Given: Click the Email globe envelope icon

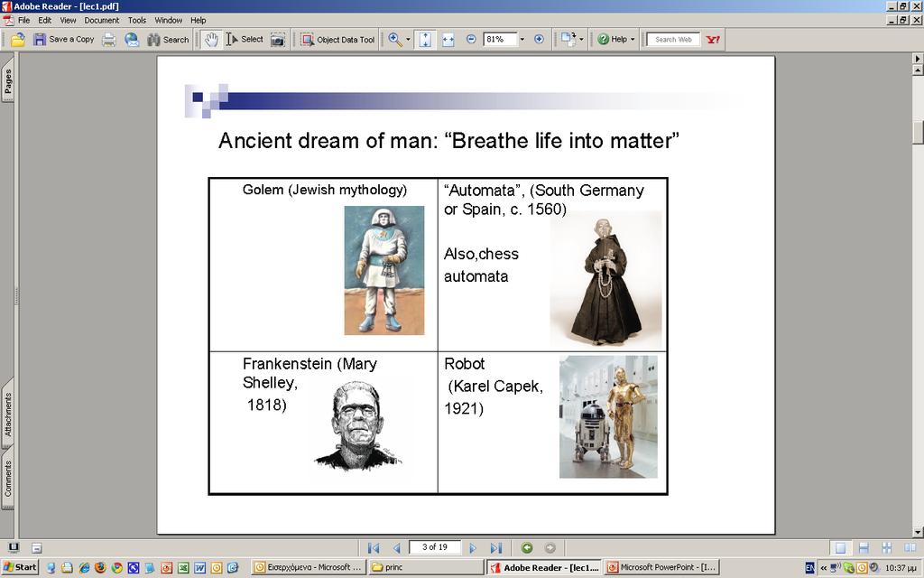Looking at the screenshot, I should click(x=132, y=40).
